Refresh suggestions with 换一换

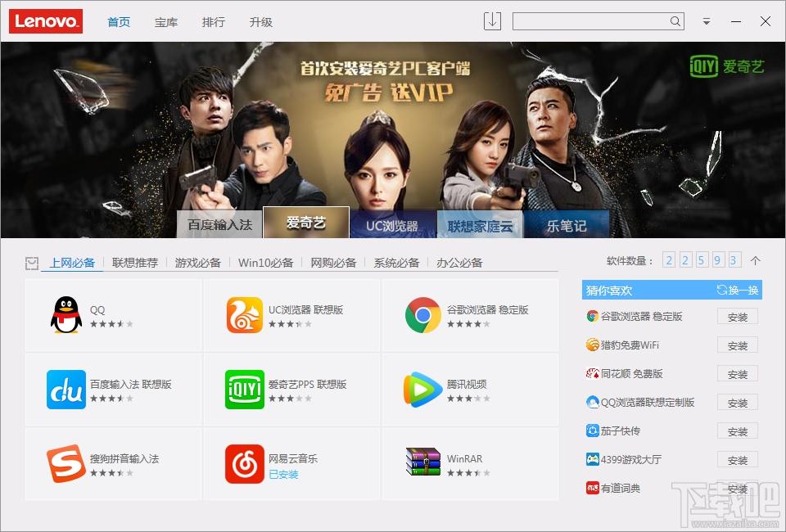738,291
